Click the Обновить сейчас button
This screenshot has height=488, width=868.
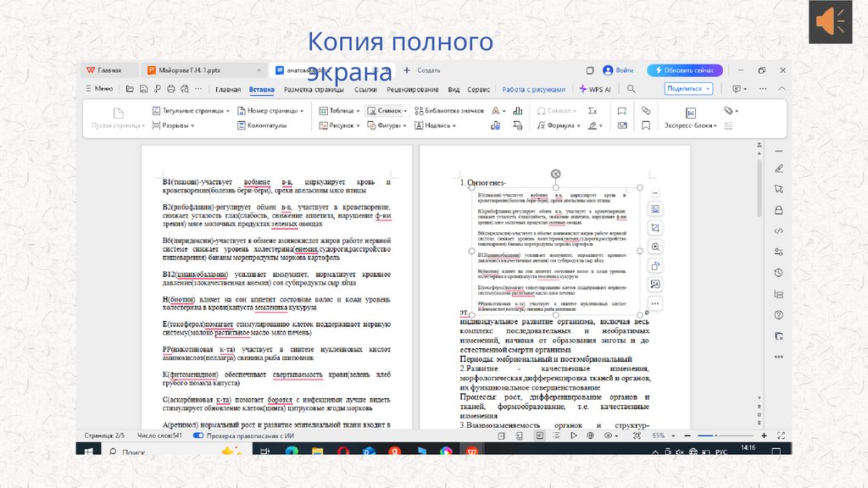(x=685, y=70)
